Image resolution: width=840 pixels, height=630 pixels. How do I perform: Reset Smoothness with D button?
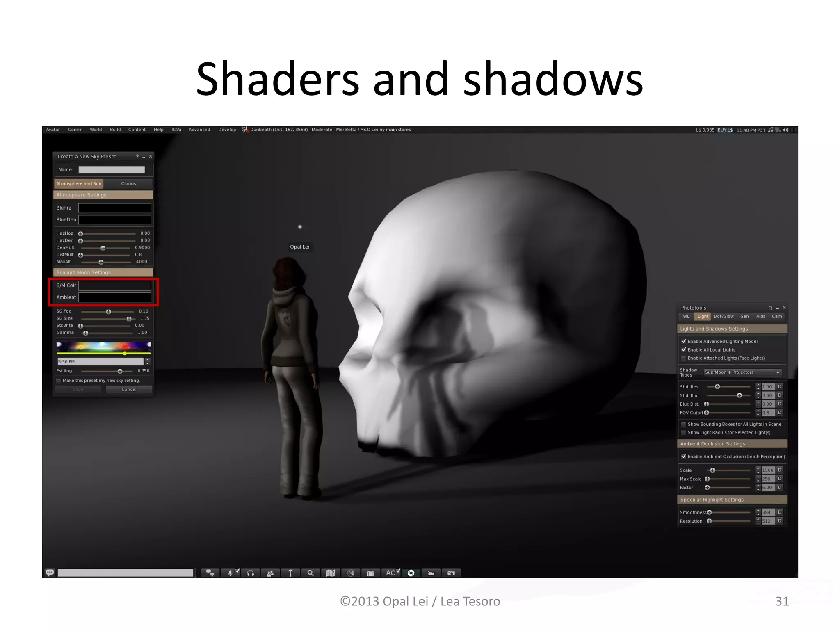pyautogui.click(x=780, y=512)
